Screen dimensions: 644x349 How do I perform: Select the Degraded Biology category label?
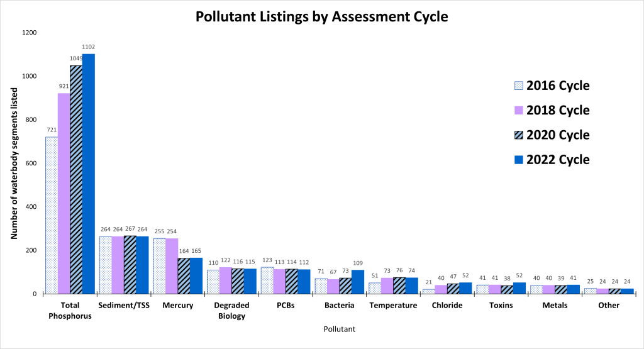coord(232,311)
